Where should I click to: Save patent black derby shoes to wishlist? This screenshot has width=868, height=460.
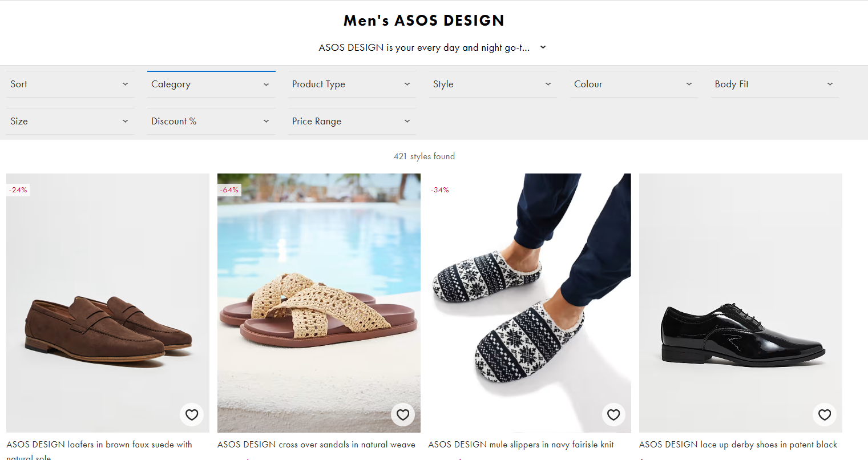[825, 415]
